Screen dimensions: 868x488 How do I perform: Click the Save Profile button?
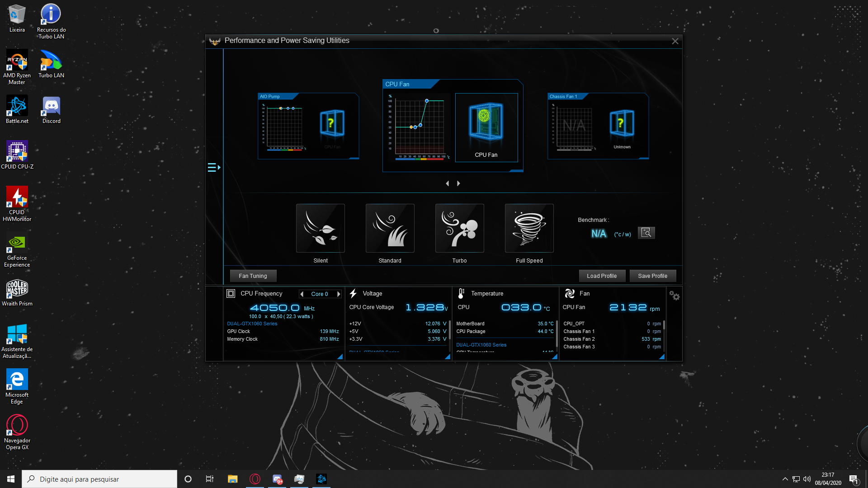(x=652, y=276)
